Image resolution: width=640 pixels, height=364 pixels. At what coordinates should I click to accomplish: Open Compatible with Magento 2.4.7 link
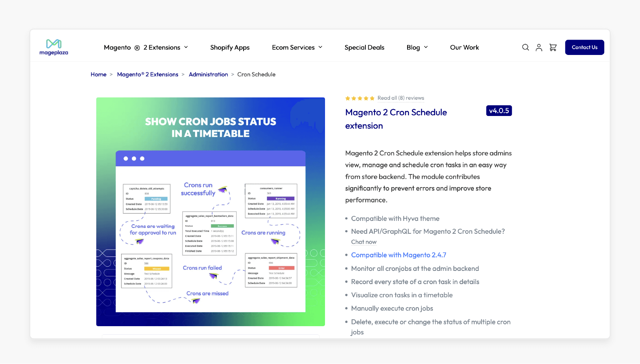[x=399, y=255]
